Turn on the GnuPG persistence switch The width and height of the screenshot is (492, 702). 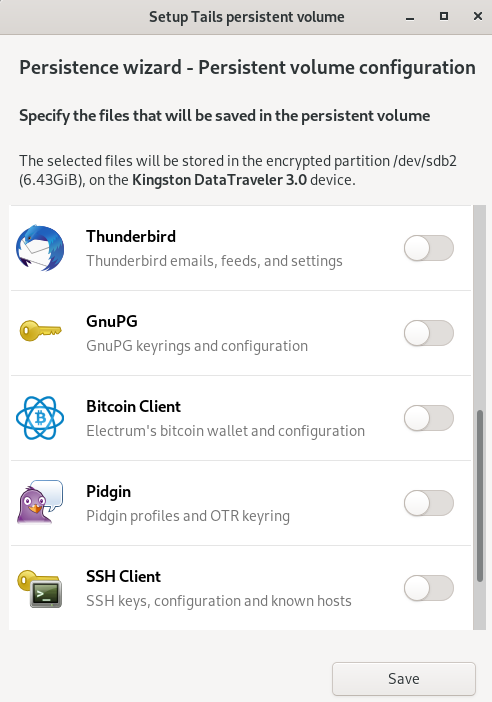[x=428, y=333]
